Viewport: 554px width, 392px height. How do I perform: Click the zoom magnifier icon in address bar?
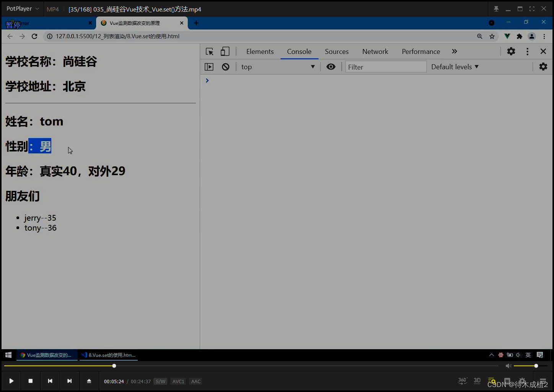pos(480,36)
